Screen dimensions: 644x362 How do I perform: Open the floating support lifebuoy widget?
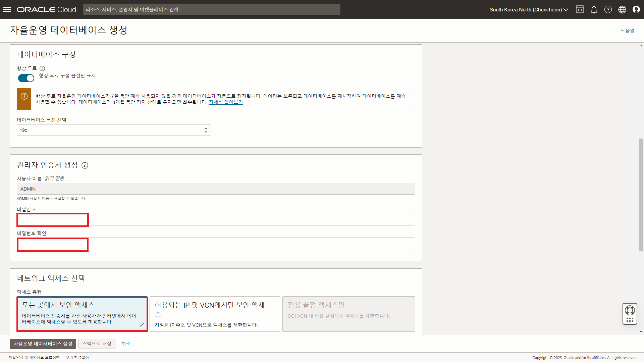click(x=630, y=314)
